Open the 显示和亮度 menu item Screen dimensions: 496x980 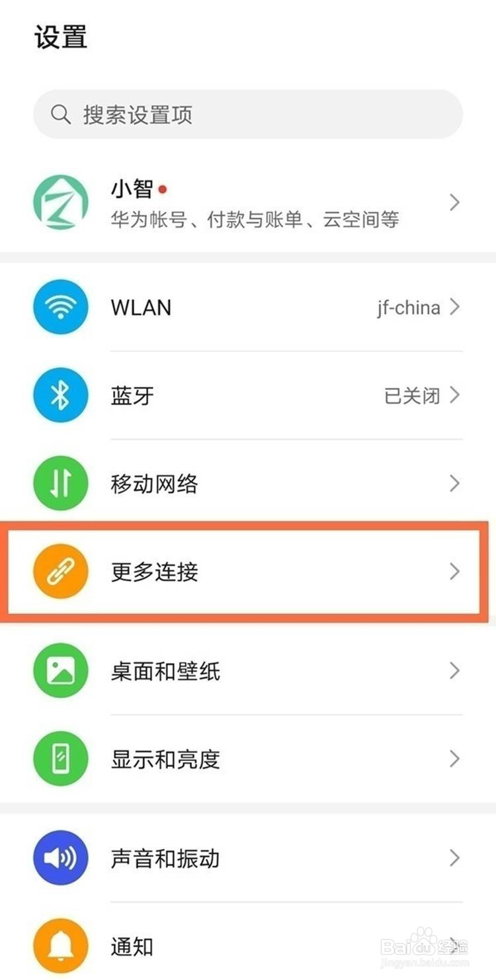coord(248,759)
